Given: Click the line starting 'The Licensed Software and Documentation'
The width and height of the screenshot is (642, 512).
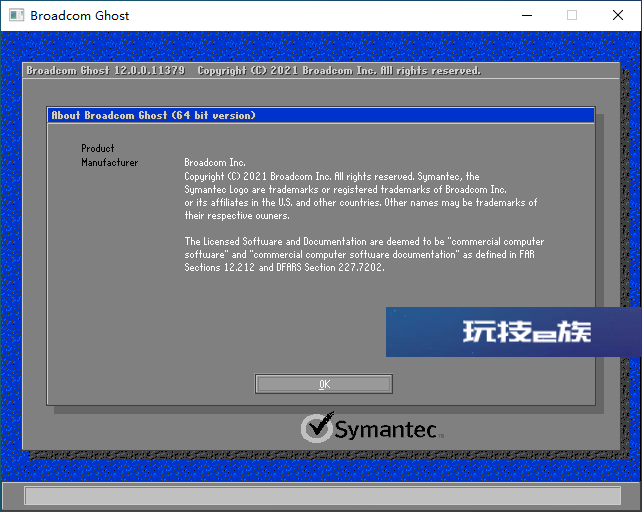Looking at the screenshot, I should click(364, 241).
